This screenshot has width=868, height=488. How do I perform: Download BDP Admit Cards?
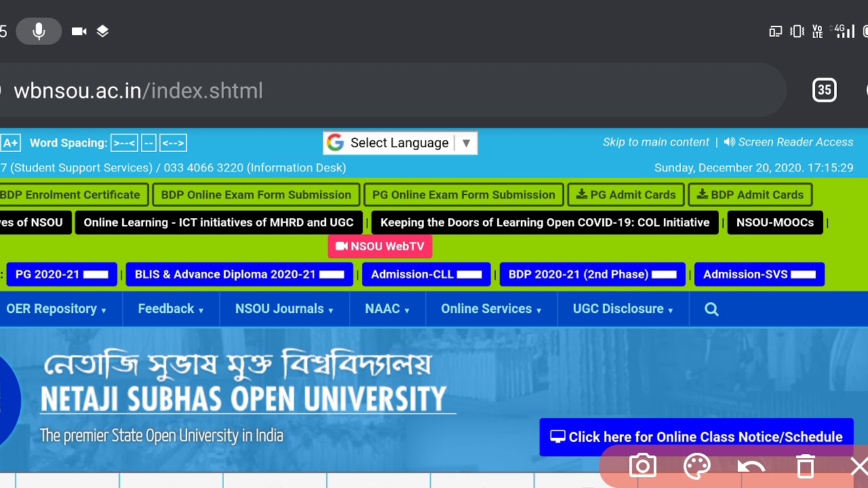(750, 195)
